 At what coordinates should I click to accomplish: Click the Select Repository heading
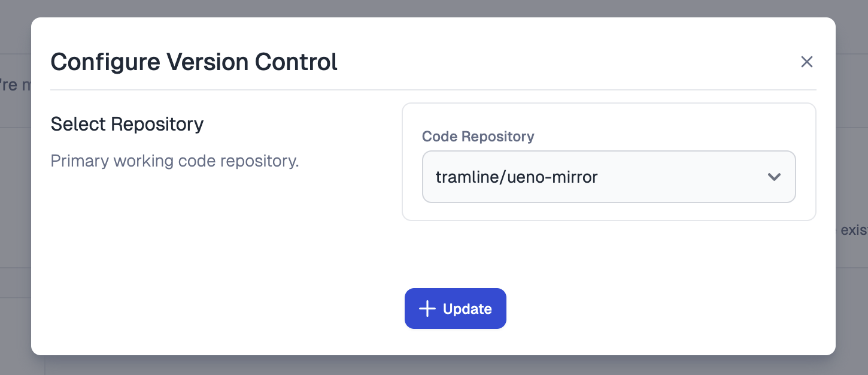click(x=127, y=124)
